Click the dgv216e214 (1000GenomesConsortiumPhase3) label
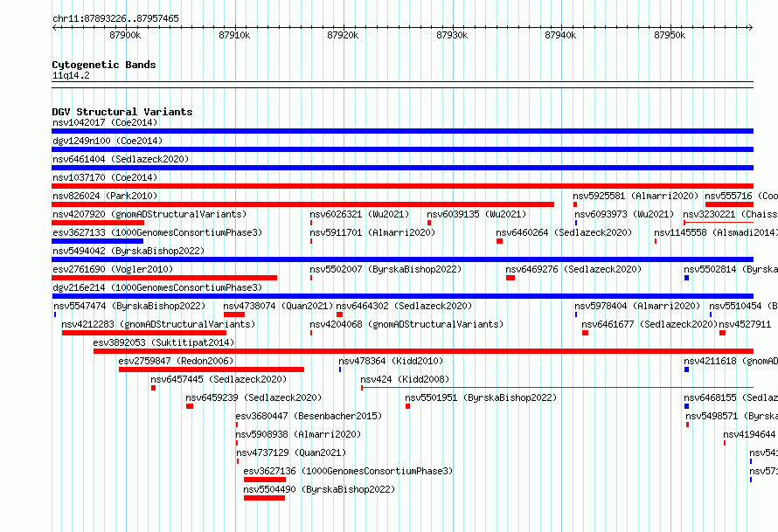778x532 pixels. pos(157,287)
